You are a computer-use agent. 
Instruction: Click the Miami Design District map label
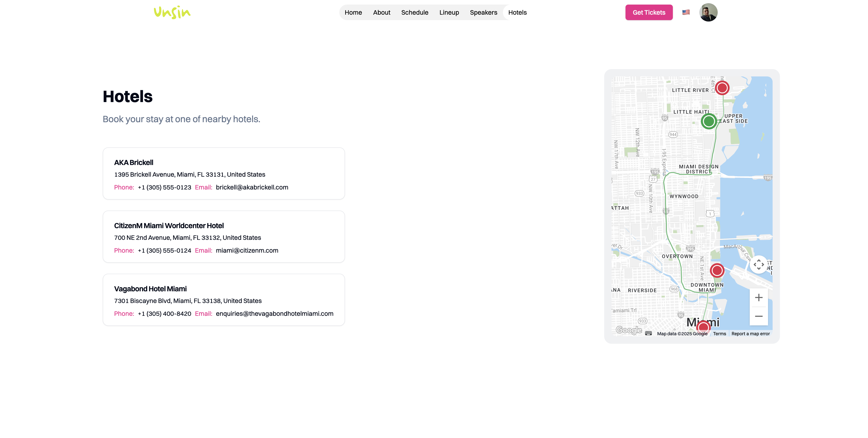[x=698, y=169]
